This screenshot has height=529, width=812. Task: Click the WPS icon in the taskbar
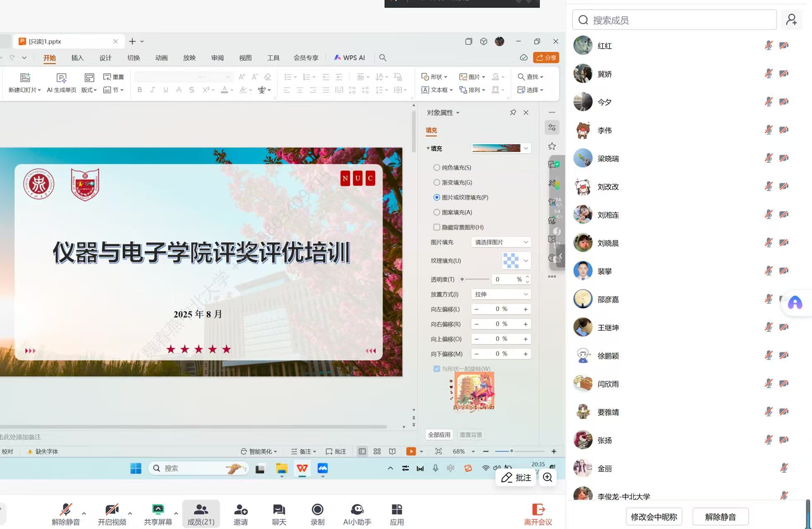coord(302,468)
